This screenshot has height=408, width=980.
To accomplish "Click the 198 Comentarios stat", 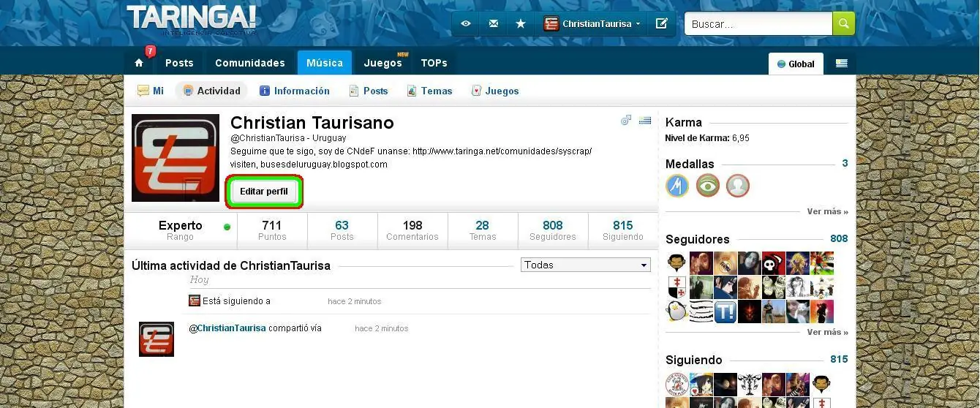I will pyautogui.click(x=412, y=230).
